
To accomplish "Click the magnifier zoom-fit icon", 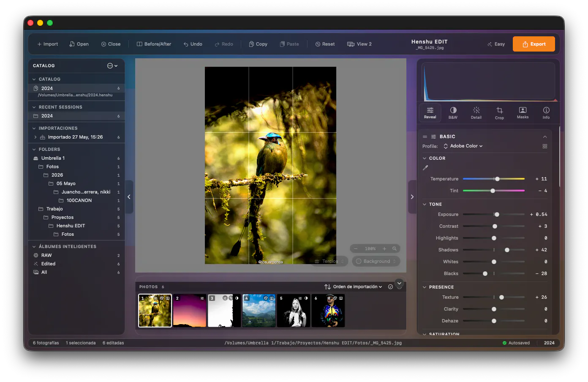I will point(395,249).
